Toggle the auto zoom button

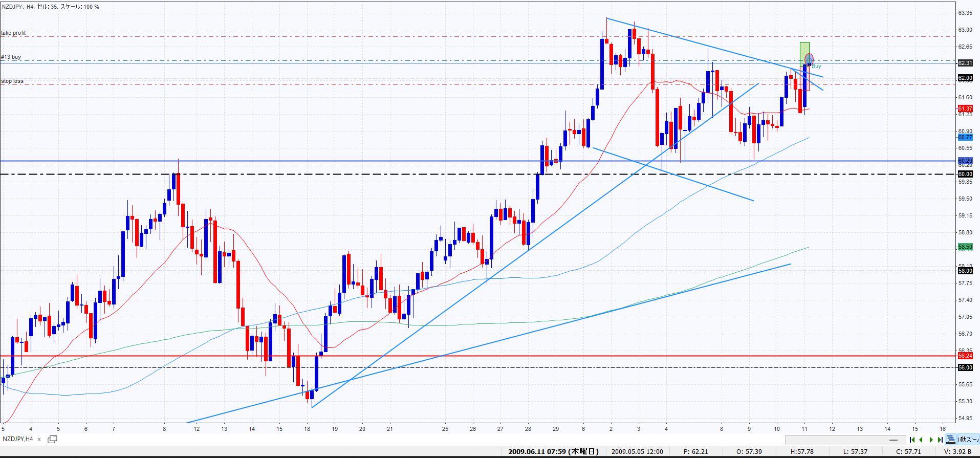tap(967, 440)
